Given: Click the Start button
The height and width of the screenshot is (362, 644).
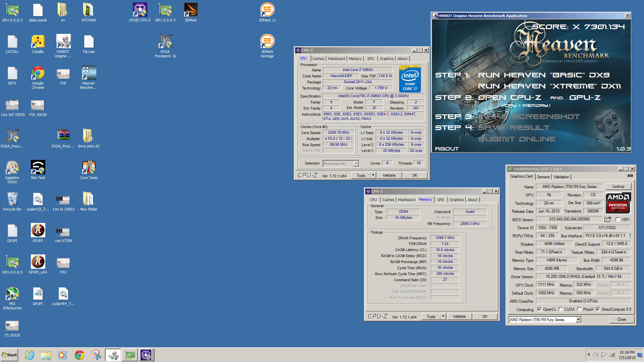Looking at the screenshot, I should pyautogui.click(x=9, y=355).
